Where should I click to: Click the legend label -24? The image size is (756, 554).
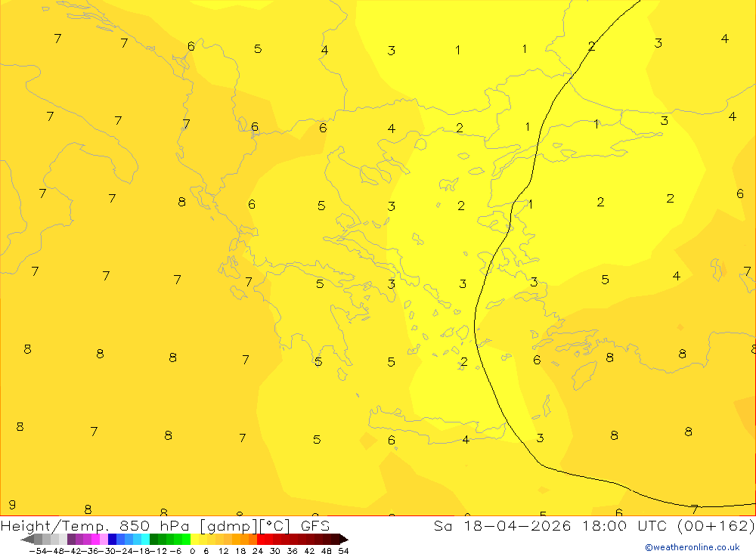pos(125,551)
